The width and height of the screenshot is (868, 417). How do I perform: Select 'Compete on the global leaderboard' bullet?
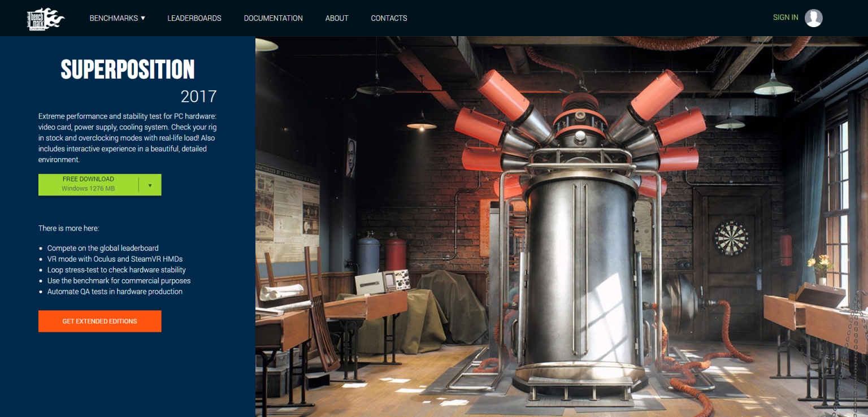[103, 248]
